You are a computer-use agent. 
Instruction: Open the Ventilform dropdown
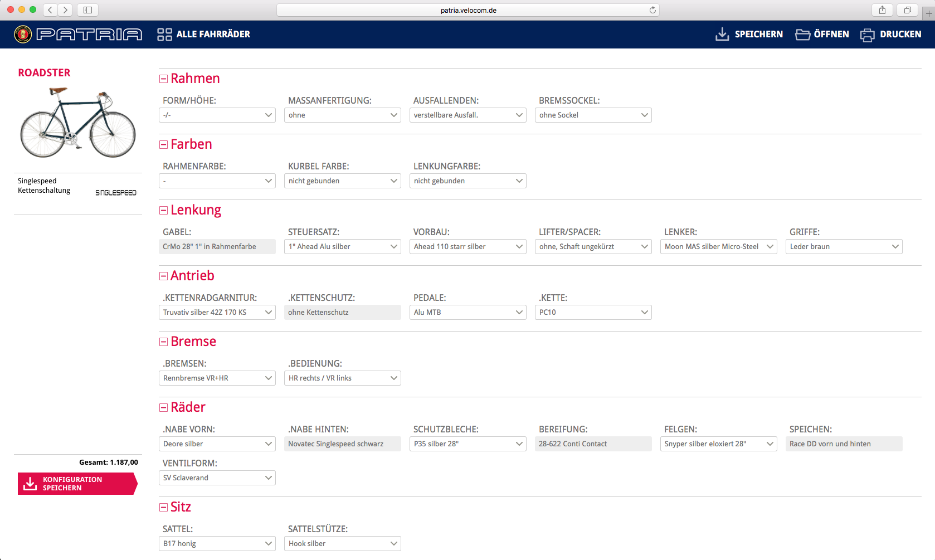pos(217,478)
